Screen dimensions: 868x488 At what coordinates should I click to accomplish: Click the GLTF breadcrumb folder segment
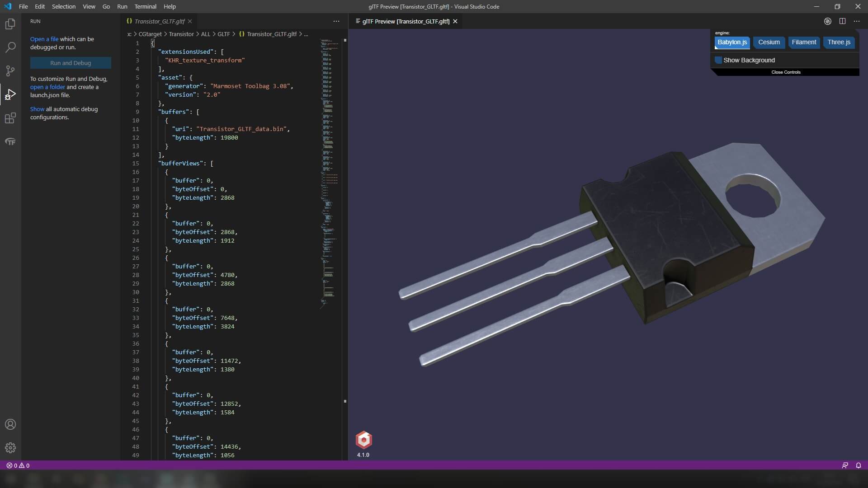tap(223, 34)
